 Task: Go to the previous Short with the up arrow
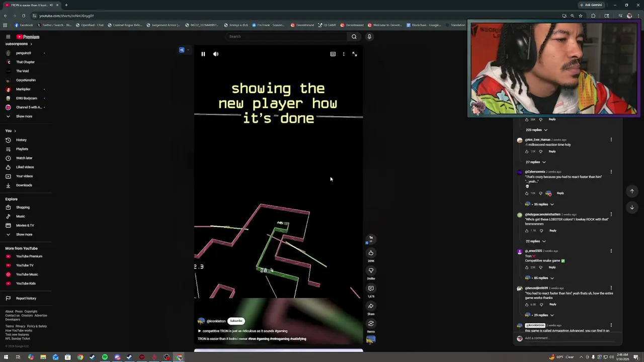(632, 191)
